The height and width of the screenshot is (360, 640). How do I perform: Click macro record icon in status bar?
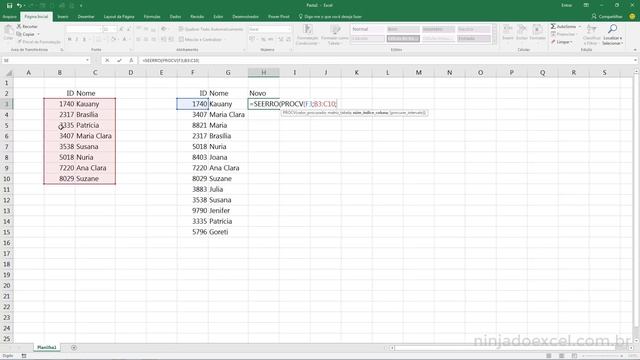24,356
